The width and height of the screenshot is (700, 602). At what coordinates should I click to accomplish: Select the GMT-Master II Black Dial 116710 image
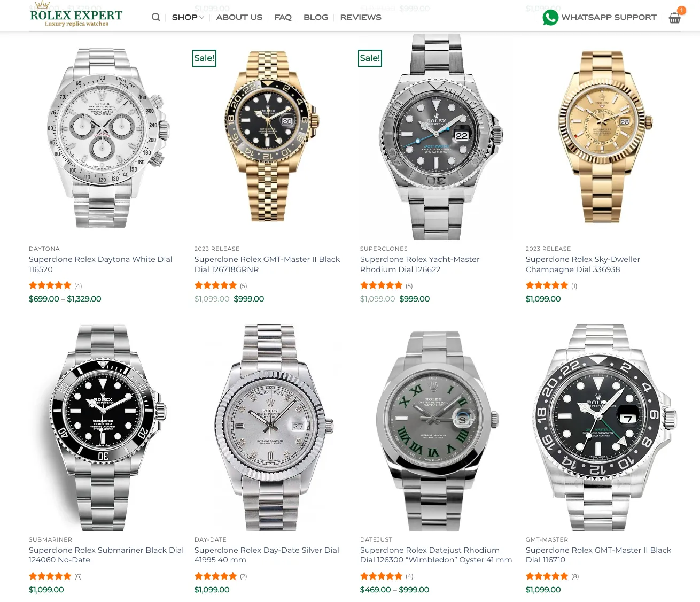(603, 427)
